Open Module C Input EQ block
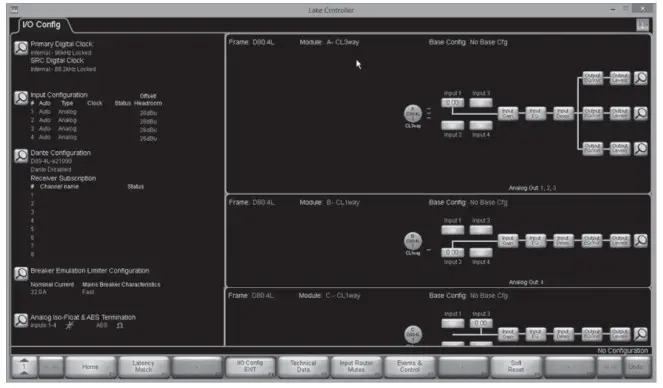663x388 pixels. [535, 334]
